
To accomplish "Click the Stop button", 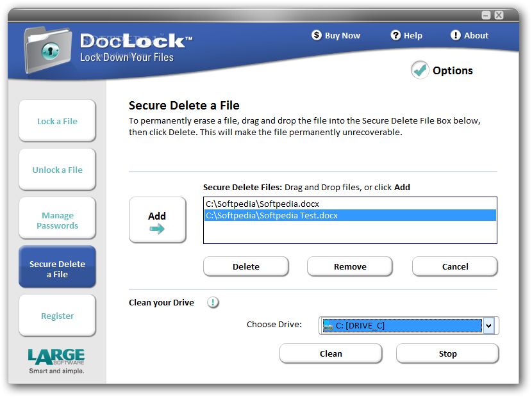I will point(447,353).
